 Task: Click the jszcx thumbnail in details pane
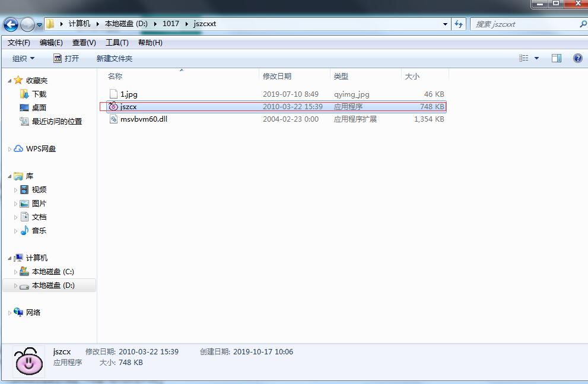tap(29, 361)
